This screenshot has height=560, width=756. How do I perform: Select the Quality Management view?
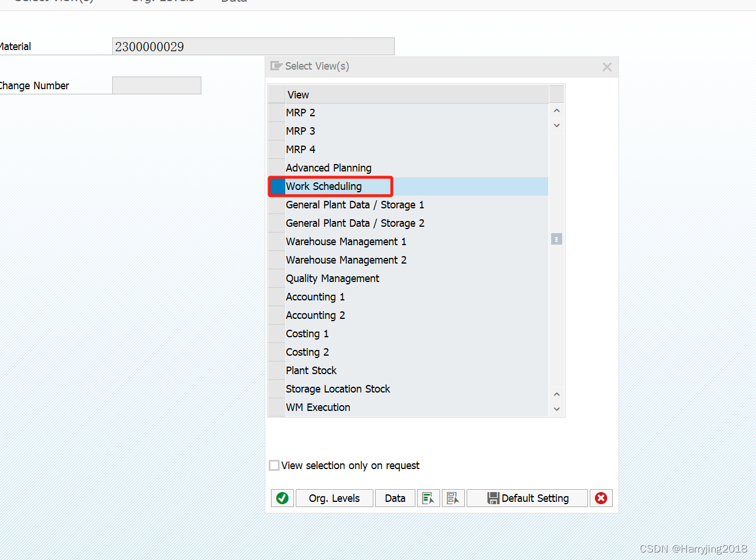tap(333, 279)
